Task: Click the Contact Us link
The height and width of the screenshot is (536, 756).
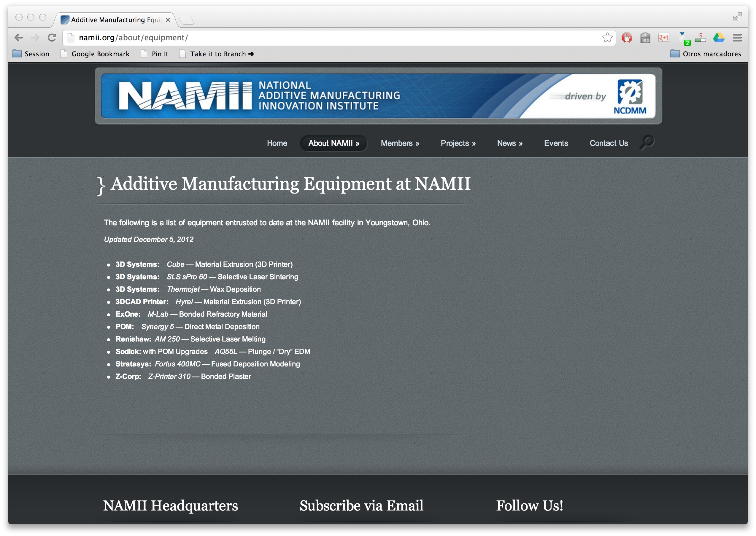Action: (x=608, y=143)
